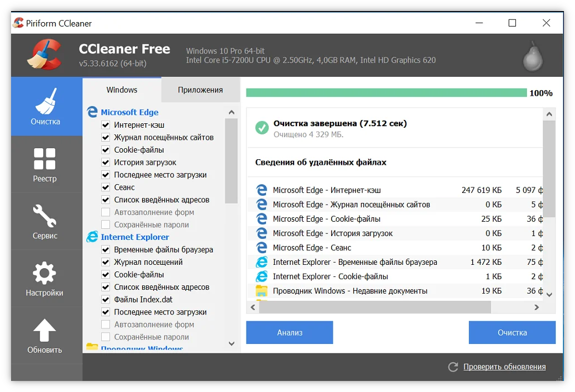Click Edge icon beside Cookie-файлы result row
The height and width of the screenshot is (392, 575).
[262, 219]
